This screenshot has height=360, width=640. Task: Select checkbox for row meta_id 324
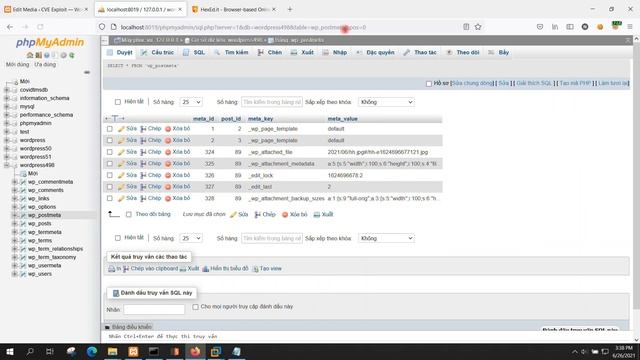[x=110, y=152]
